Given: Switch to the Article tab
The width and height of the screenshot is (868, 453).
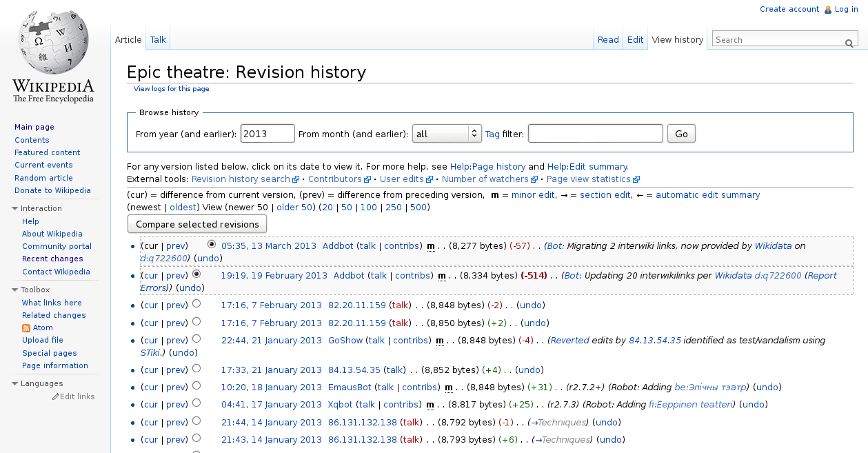Looking at the screenshot, I should coord(128,39).
